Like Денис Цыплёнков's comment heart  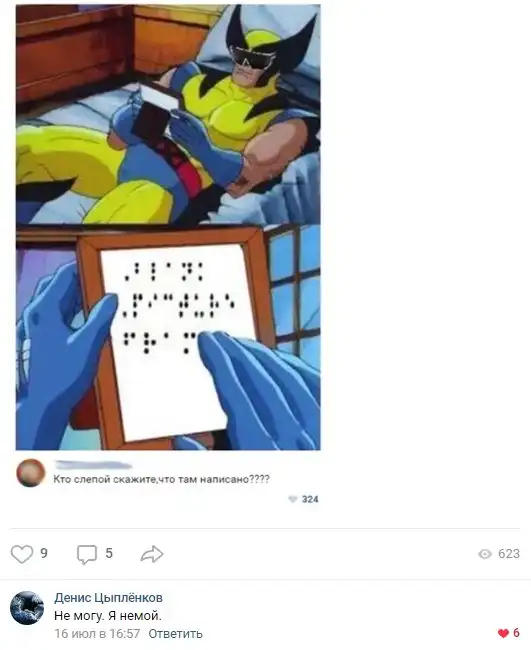(x=503, y=633)
